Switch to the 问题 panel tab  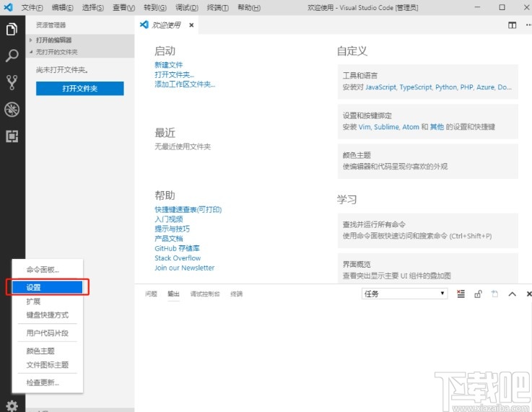[x=151, y=294]
